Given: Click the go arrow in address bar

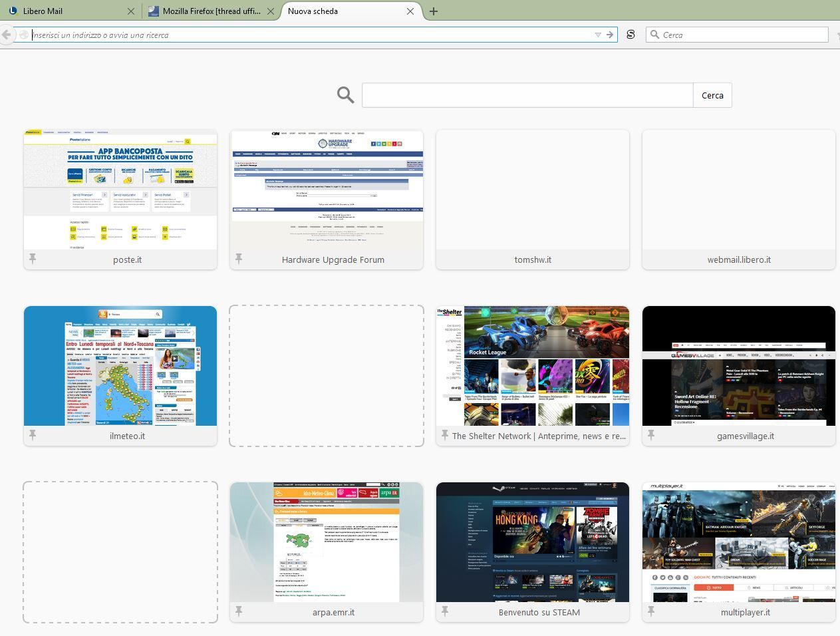Looking at the screenshot, I should [610, 35].
